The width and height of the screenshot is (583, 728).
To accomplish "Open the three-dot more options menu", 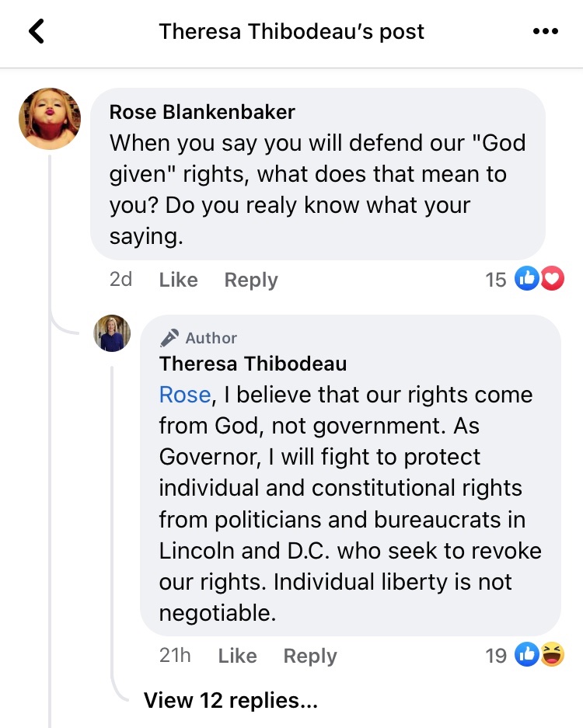I will 545,32.
